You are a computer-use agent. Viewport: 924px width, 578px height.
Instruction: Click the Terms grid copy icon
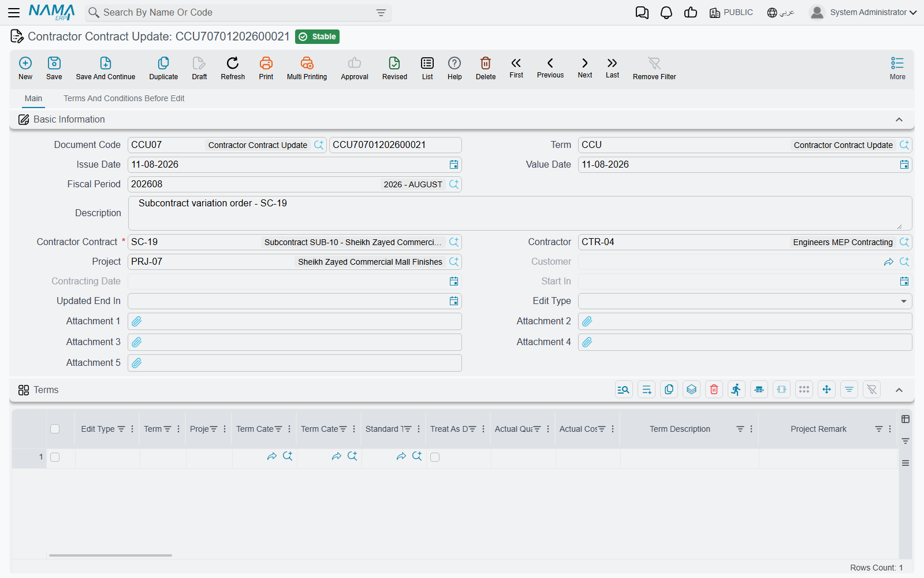669,390
